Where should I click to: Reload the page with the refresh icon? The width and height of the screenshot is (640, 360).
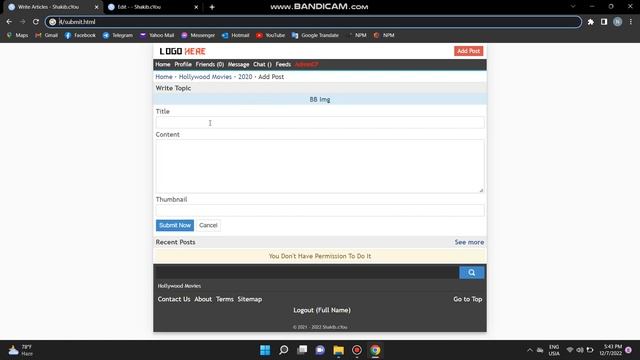click(x=36, y=22)
